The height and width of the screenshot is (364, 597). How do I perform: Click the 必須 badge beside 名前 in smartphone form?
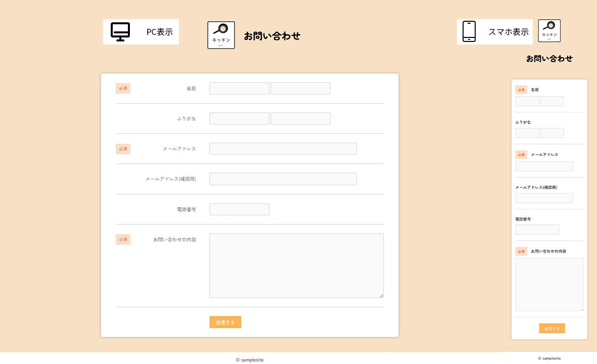coord(521,90)
